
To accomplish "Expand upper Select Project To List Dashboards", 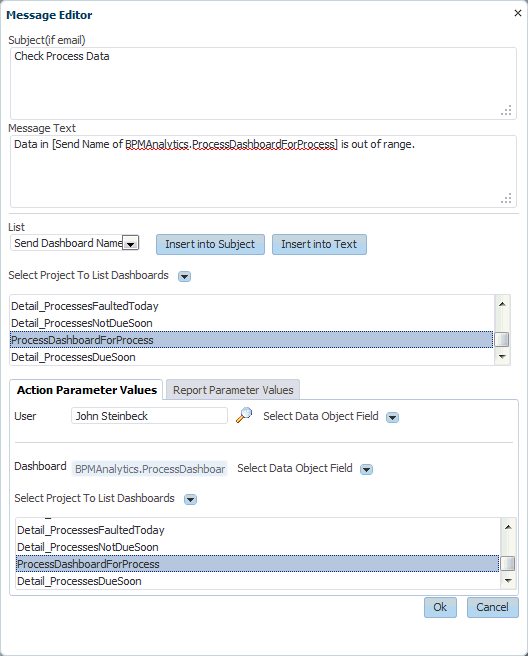I will pos(185,276).
